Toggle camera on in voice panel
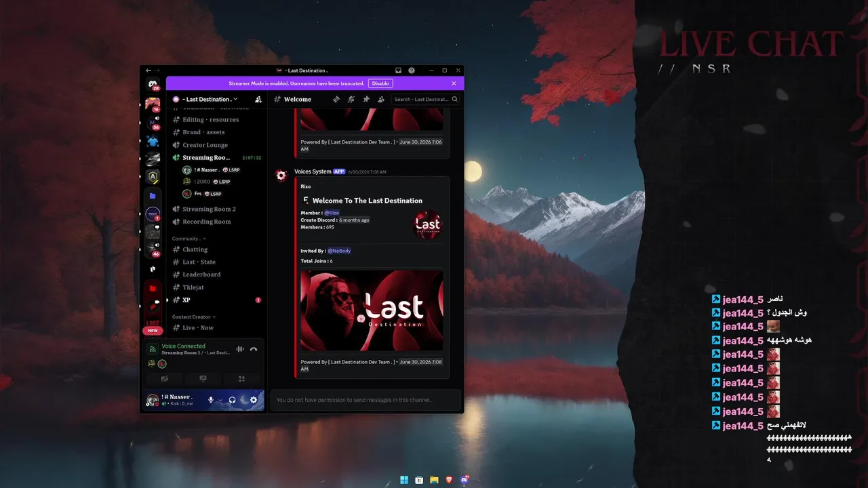The image size is (868, 488). pyautogui.click(x=164, y=379)
